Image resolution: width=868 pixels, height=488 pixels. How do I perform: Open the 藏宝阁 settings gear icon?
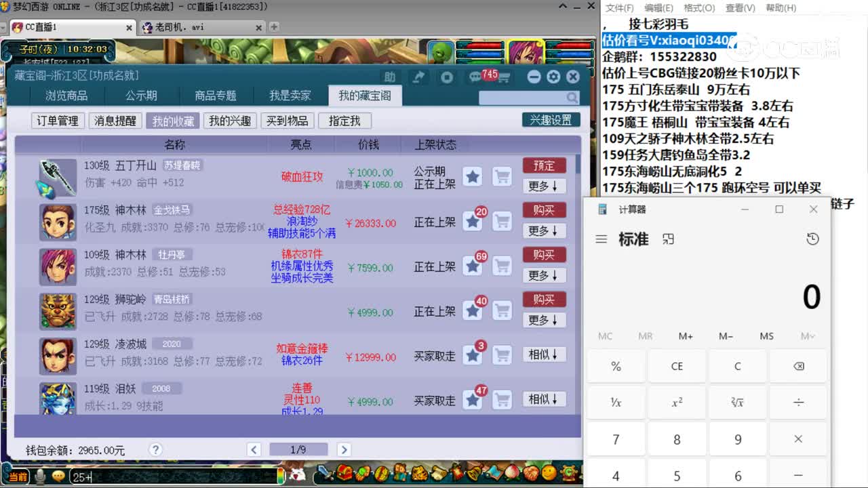click(553, 77)
